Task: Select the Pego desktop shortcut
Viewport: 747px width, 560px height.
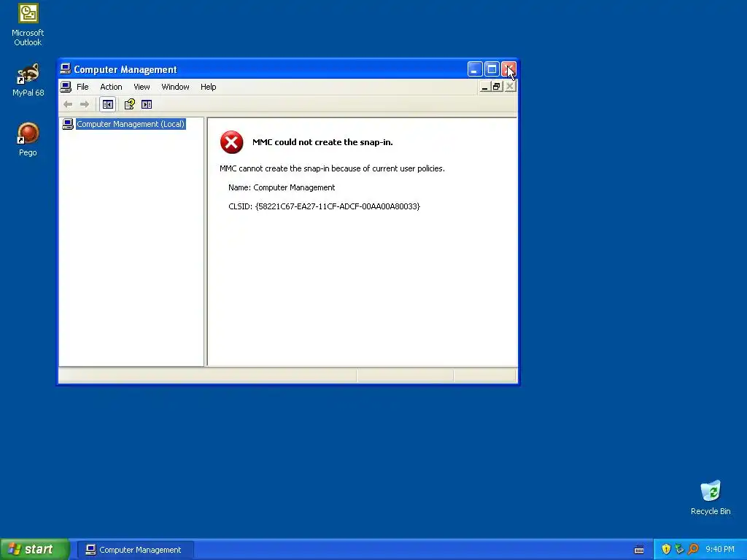Action: 28,139
